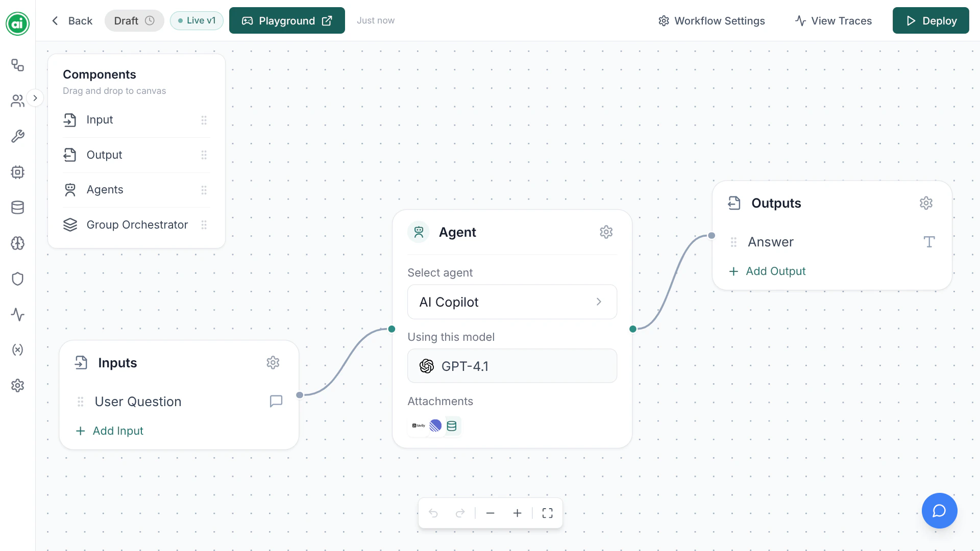Fit the canvas to view

[x=548, y=513]
